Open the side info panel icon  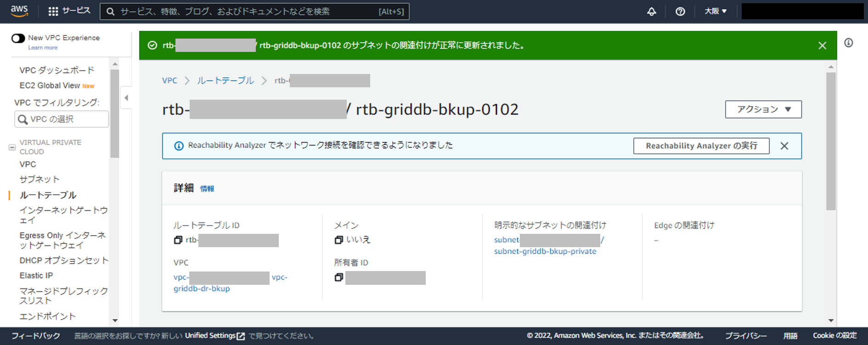point(849,43)
